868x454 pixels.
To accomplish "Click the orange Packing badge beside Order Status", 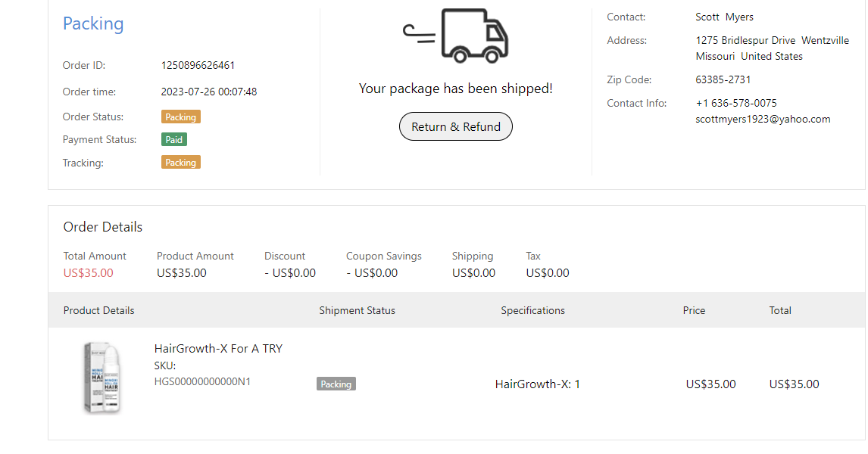I will [180, 117].
